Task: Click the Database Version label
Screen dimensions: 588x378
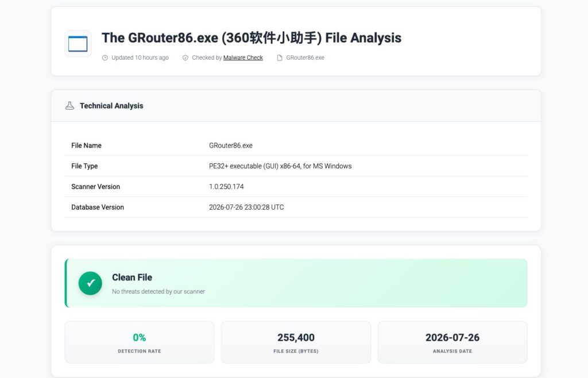Action: 98,207
